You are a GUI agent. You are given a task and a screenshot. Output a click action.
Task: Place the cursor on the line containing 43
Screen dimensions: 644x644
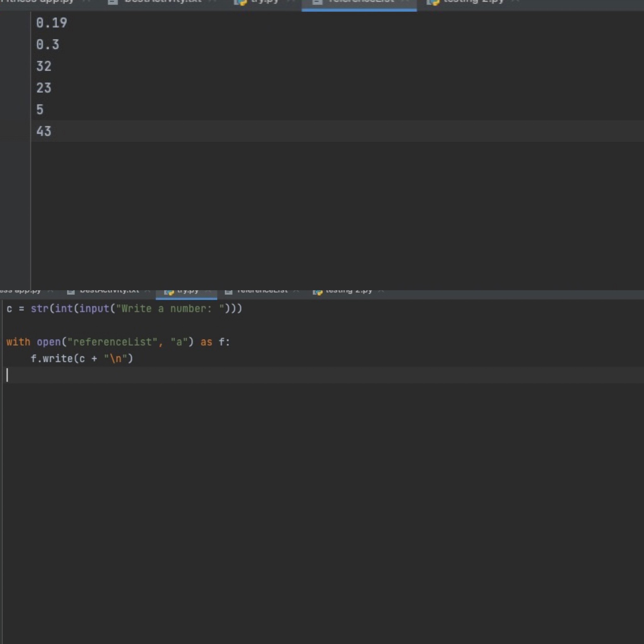(44, 131)
